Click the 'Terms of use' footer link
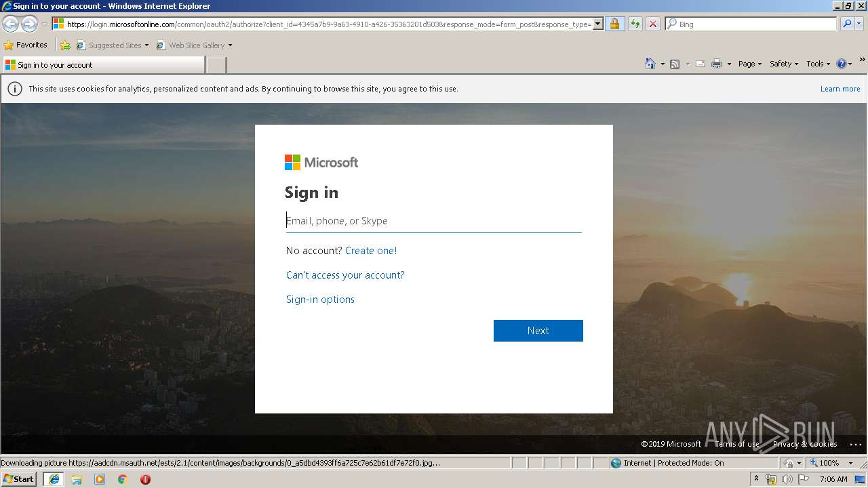Screen dimensions: 868x488 pyautogui.click(x=737, y=444)
